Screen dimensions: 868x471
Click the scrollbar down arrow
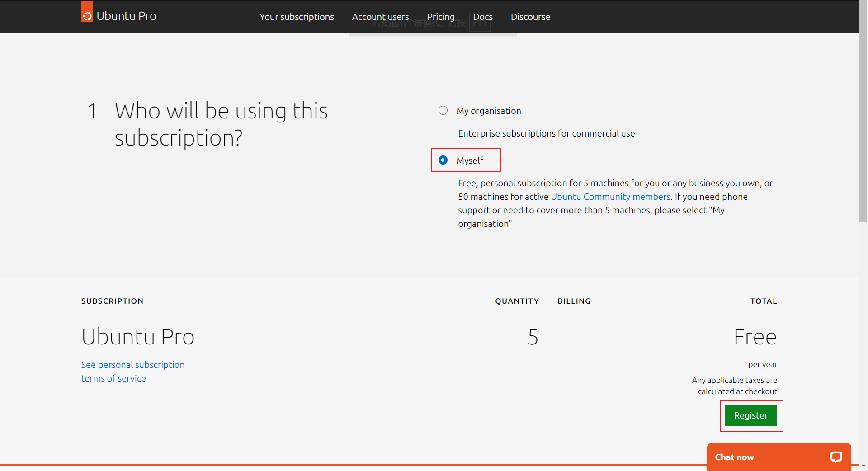pyautogui.click(x=863, y=466)
